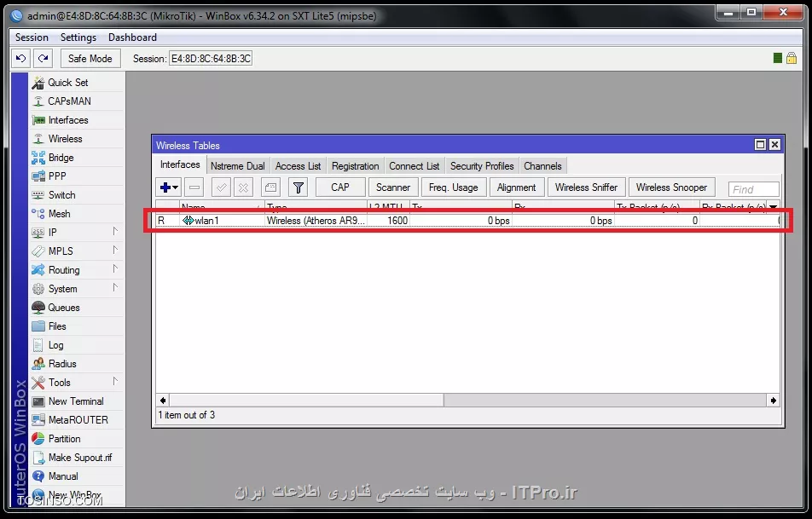Image resolution: width=812 pixels, height=519 pixels.
Task: Switch to the Security Profiles tab
Action: tap(482, 166)
